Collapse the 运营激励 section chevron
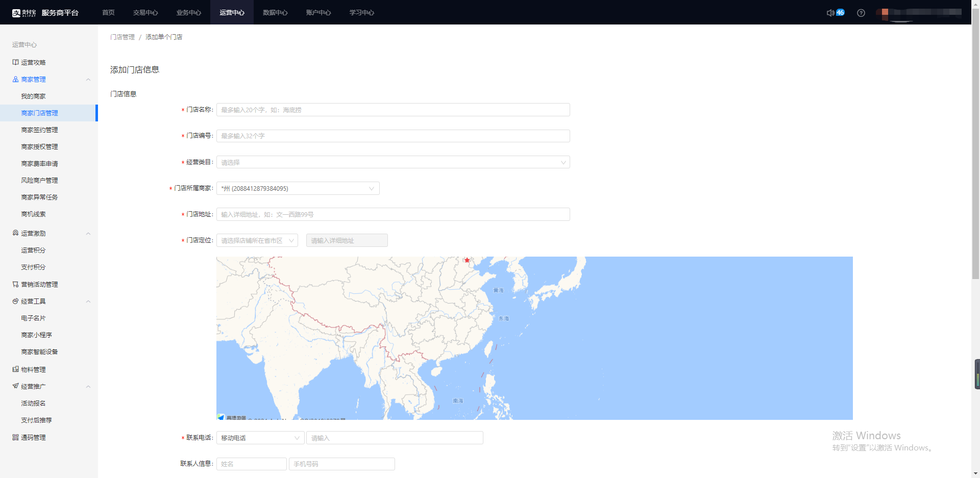The width and height of the screenshot is (980, 478). point(88,234)
